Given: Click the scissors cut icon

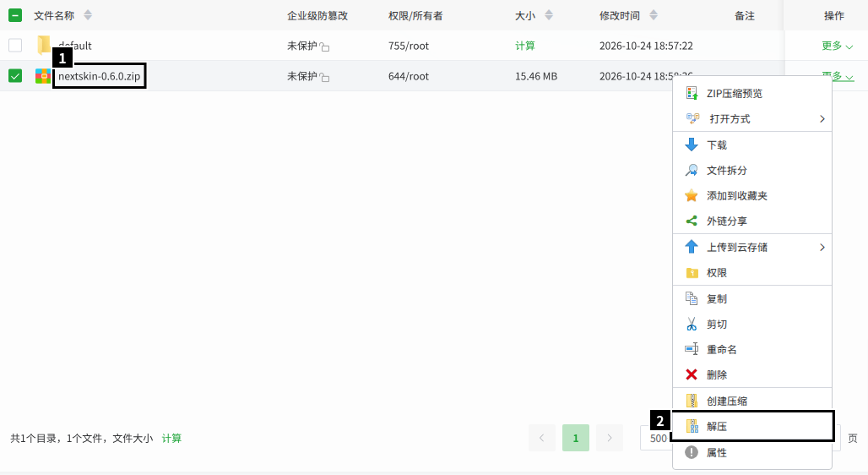Looking at the screenshot, I should pos(692,324).
